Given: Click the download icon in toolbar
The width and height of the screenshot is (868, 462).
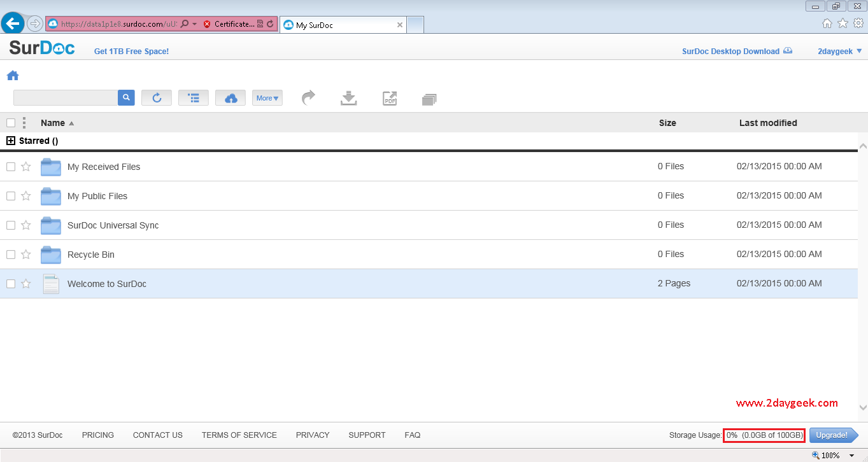Looking at the screenshot, I should (x=348, y=98).
